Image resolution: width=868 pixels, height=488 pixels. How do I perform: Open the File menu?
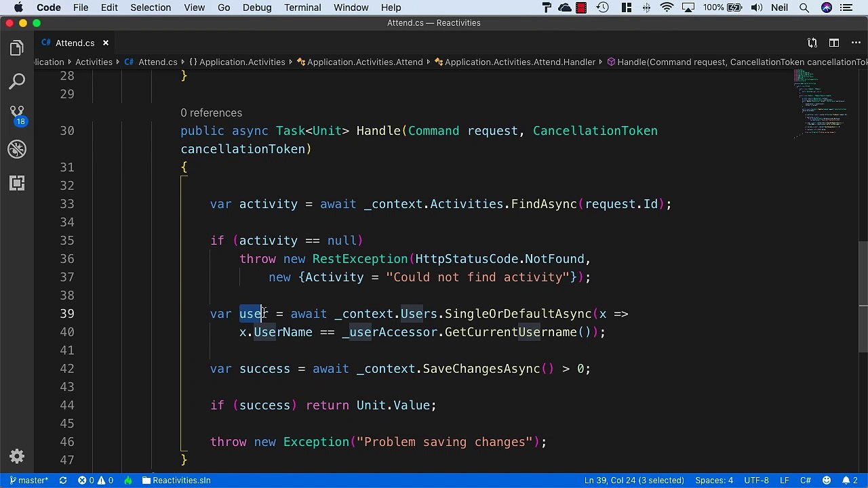pos(81,7)
